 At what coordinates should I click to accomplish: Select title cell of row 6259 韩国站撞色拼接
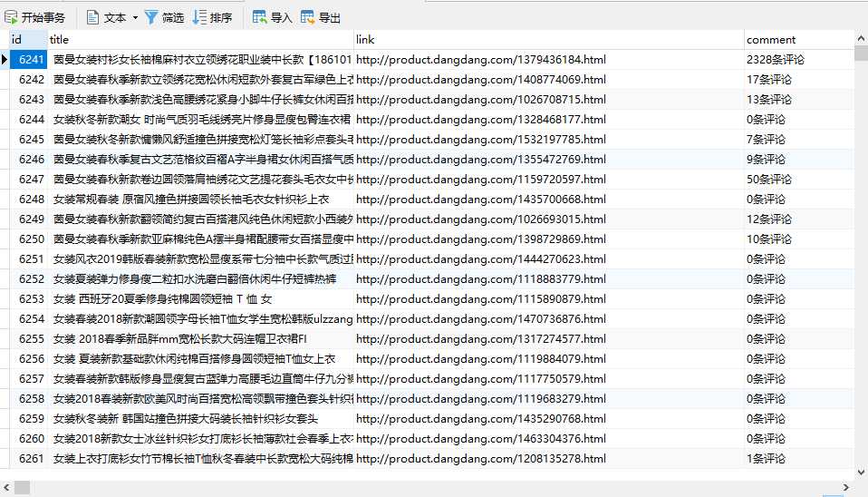[200, 418]
